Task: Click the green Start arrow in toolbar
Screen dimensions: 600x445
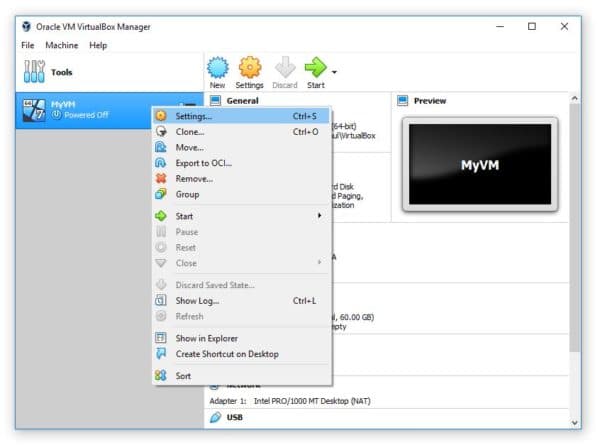Action: (315, 68)
